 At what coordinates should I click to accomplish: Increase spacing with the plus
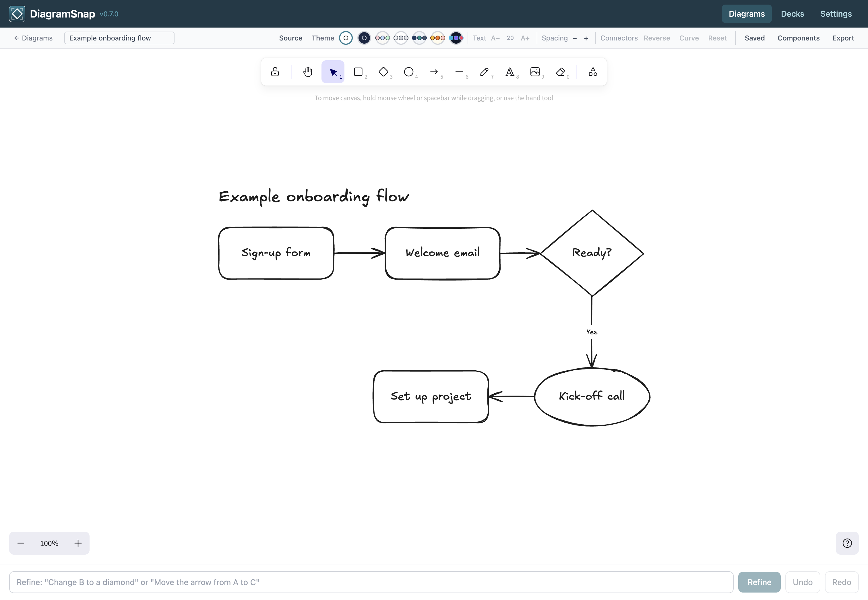(586, 38)
